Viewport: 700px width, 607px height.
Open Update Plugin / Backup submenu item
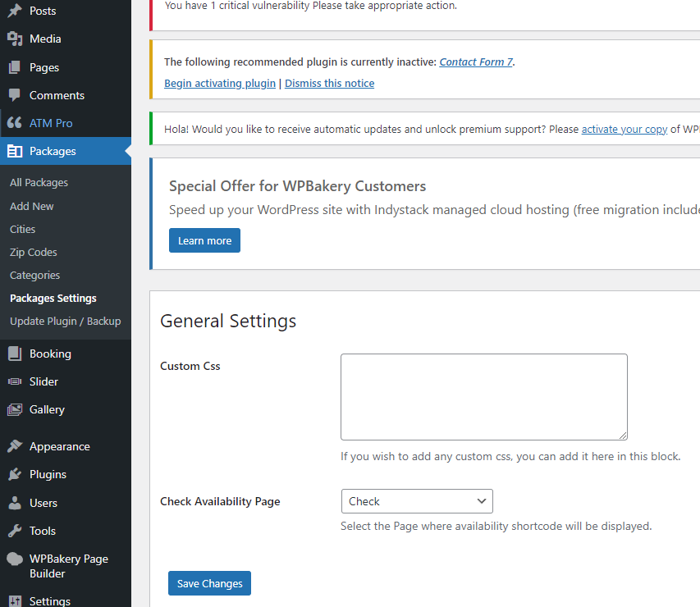click(x=65, y=322)
